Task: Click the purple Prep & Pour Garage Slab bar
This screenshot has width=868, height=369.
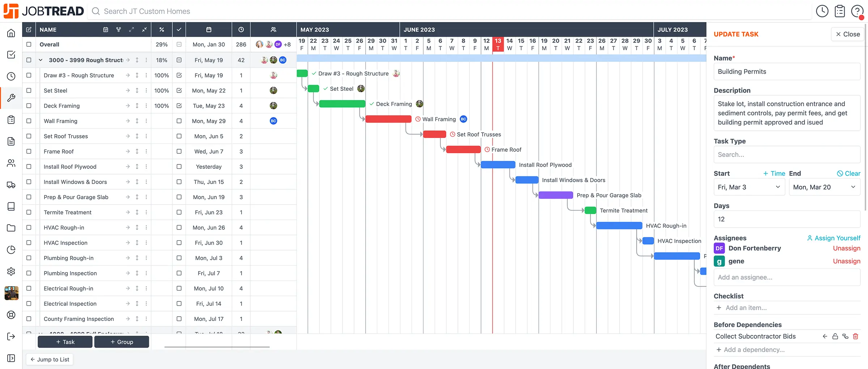Action: [556, 196]
